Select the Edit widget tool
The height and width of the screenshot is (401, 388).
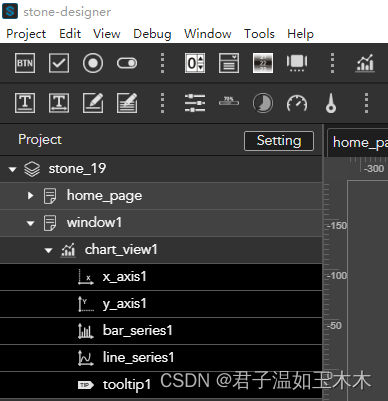pos(93,103)
